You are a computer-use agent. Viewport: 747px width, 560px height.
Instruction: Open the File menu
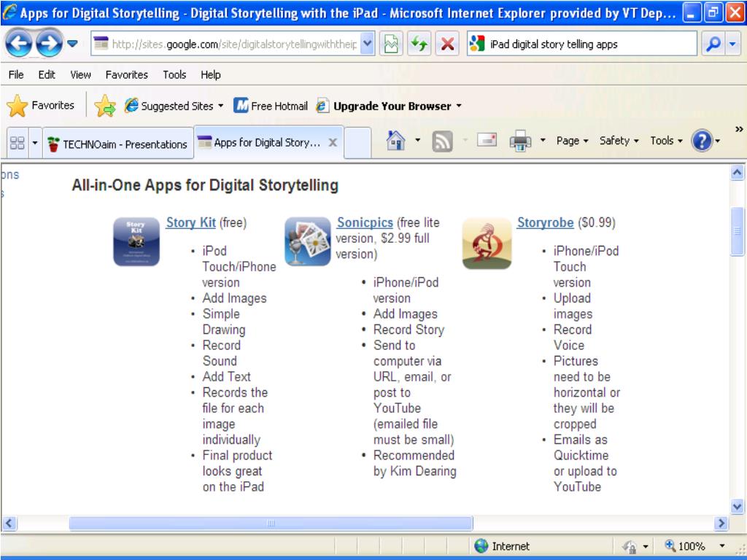tap(16, 75)
